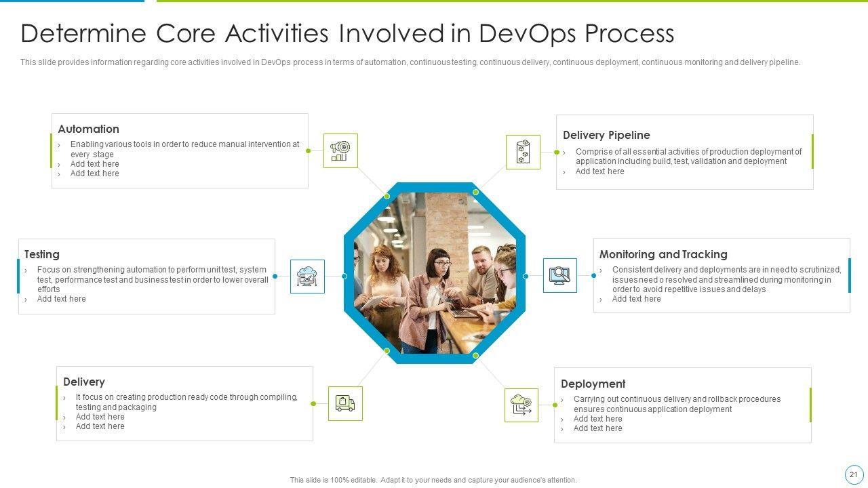This screenshot has height=488, width=868.
Task: Click the Deployment heading text
Action: pyautogui.click(x=593, y=384)
